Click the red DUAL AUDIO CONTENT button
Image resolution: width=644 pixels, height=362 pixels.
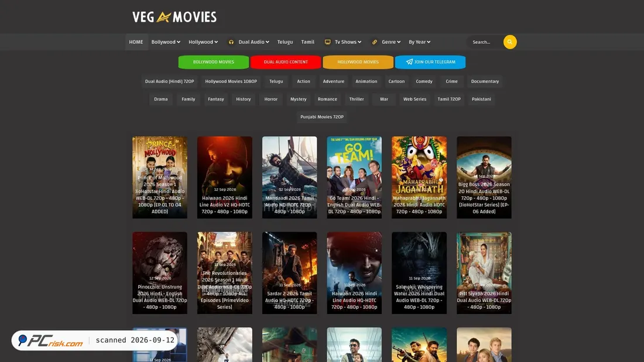coord(286,62)
